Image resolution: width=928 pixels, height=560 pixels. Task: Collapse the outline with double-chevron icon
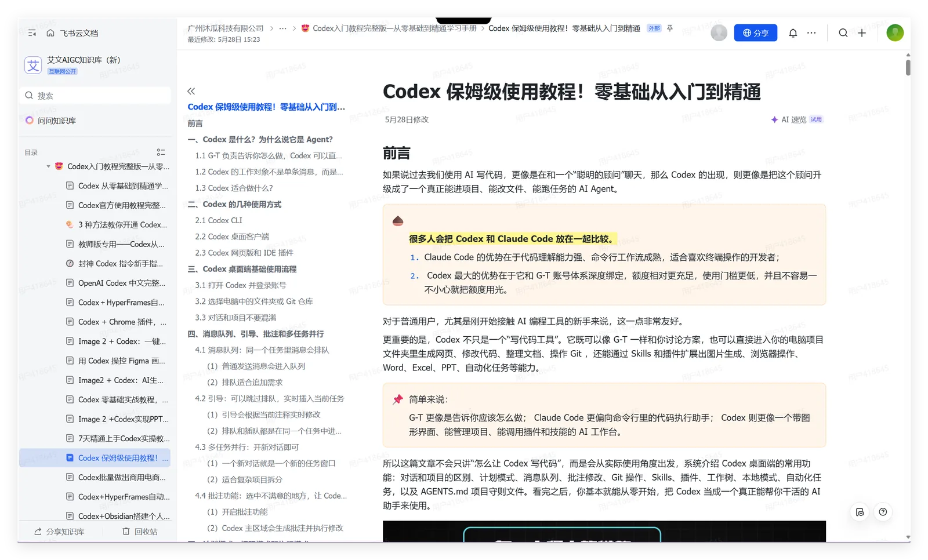coord(191,91)
